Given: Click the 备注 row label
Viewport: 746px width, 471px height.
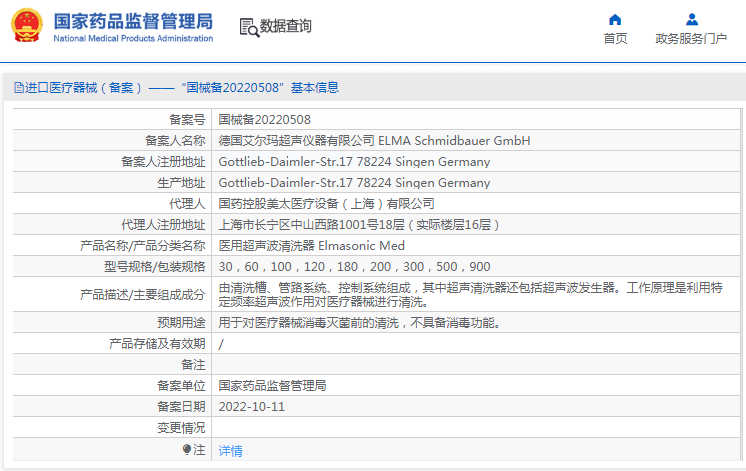Looking at the screenshot, I should [x=193, y=364].
